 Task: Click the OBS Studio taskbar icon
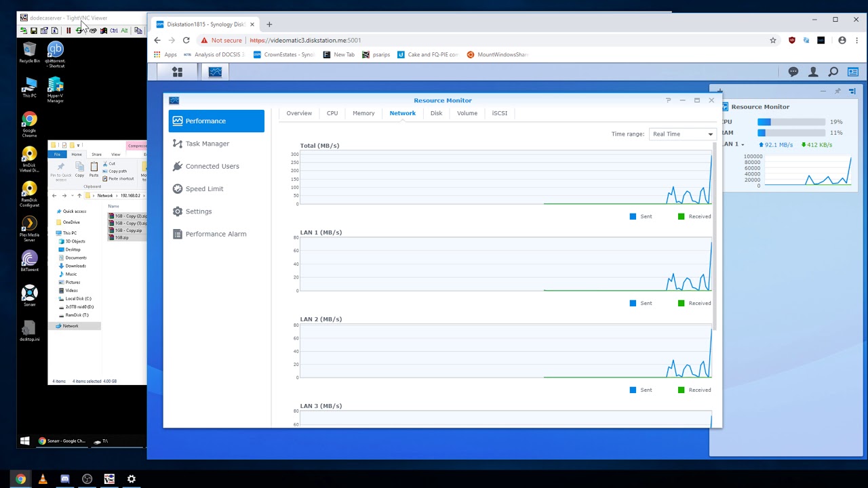tap(87, 479)
